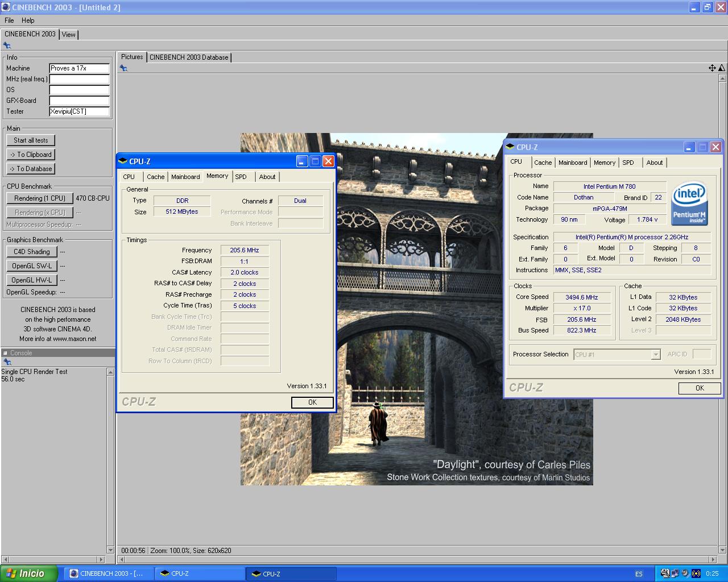Run the Rendering (1 CPU) benchmark

click(40, 198)
